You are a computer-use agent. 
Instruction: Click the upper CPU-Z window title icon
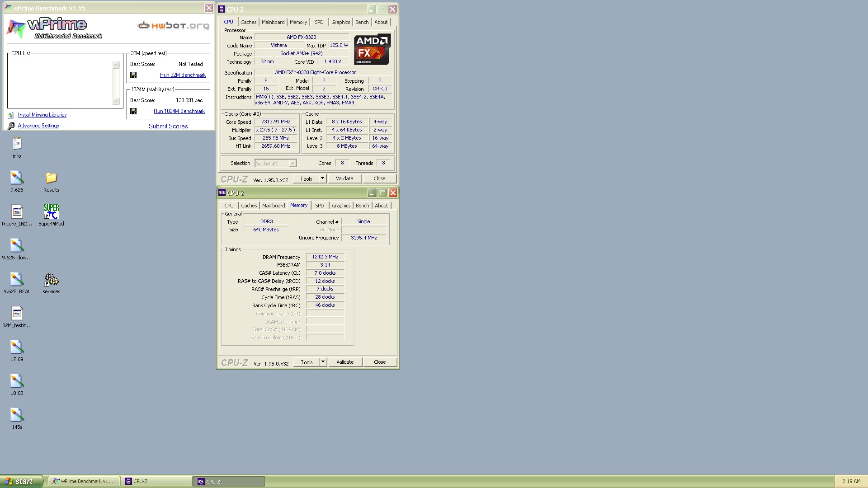[x=222, y=9]
